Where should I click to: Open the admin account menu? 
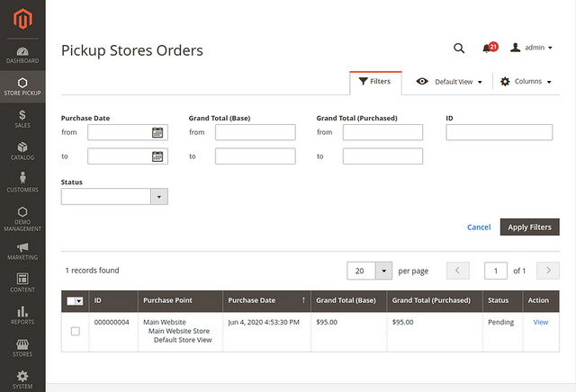(531, 48)
